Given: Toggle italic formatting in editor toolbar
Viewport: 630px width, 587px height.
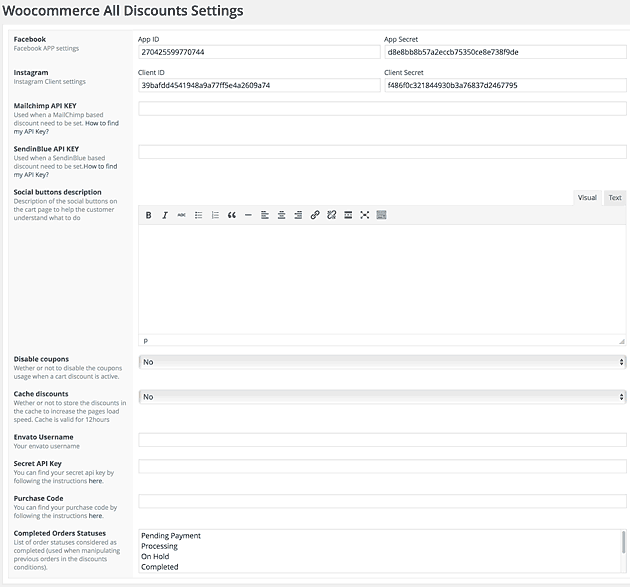Looking at the screenshot, I should [165, 215].
